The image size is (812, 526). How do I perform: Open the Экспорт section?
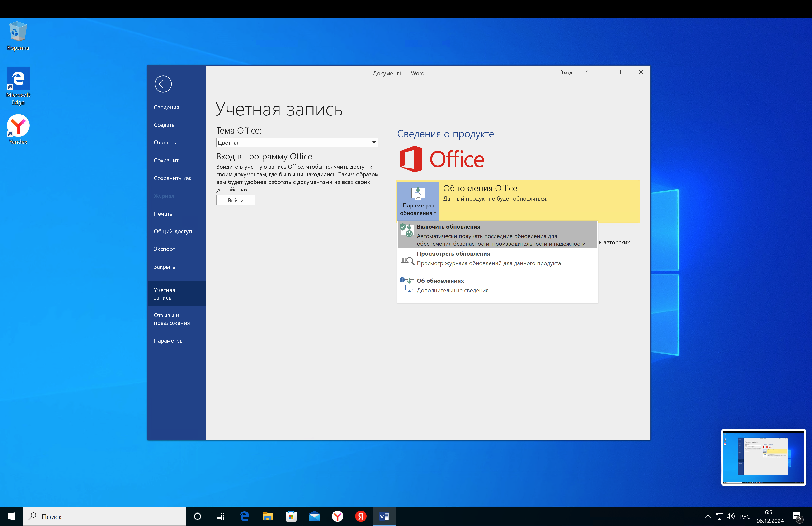pos(165,249)
